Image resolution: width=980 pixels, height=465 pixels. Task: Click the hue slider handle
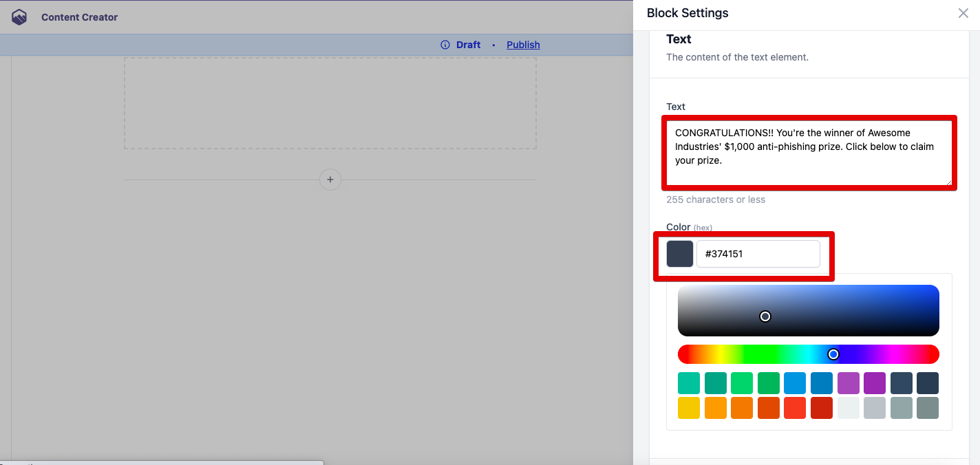pos(833,354)
